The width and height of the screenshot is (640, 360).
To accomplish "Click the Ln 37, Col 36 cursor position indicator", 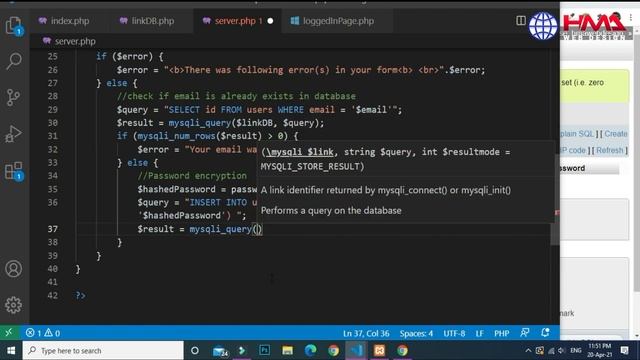I will (366, 333).
